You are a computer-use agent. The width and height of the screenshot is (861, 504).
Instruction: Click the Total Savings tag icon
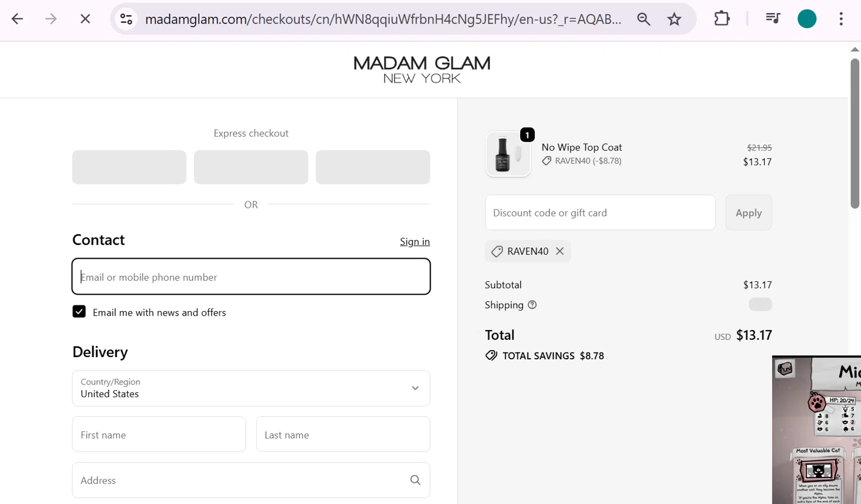tap(491, 355)
